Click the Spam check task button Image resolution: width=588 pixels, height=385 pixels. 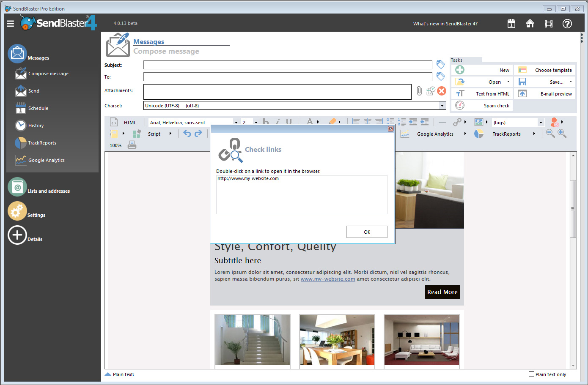482,106
